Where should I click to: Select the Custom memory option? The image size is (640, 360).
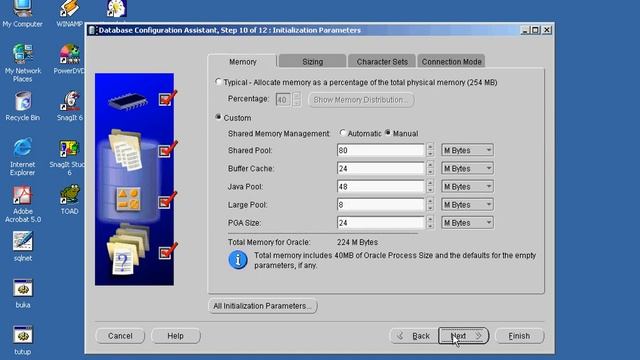click(x=218, y=118)
